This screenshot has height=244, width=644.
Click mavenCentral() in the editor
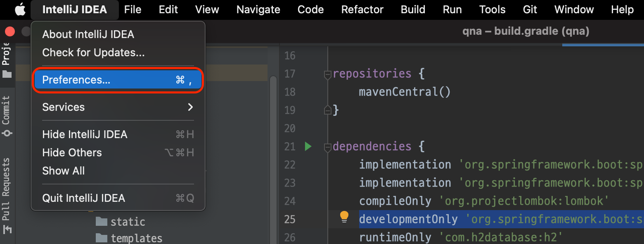tap(405, 92)
